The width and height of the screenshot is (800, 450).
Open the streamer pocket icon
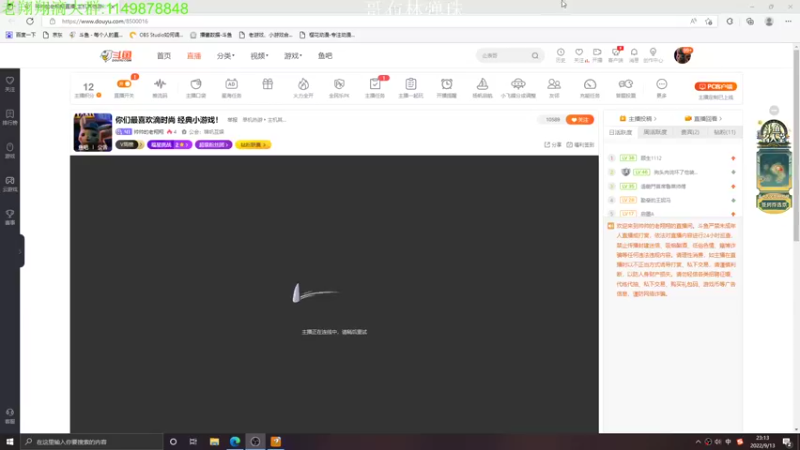pyautogui.click(x=196, y=84)
